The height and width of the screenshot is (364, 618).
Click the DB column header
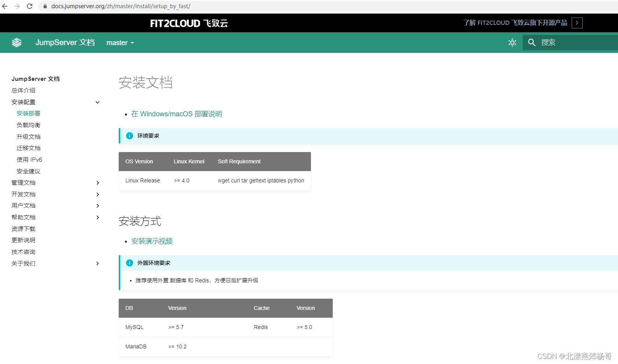pyautogui.click(x=129, y=308)
